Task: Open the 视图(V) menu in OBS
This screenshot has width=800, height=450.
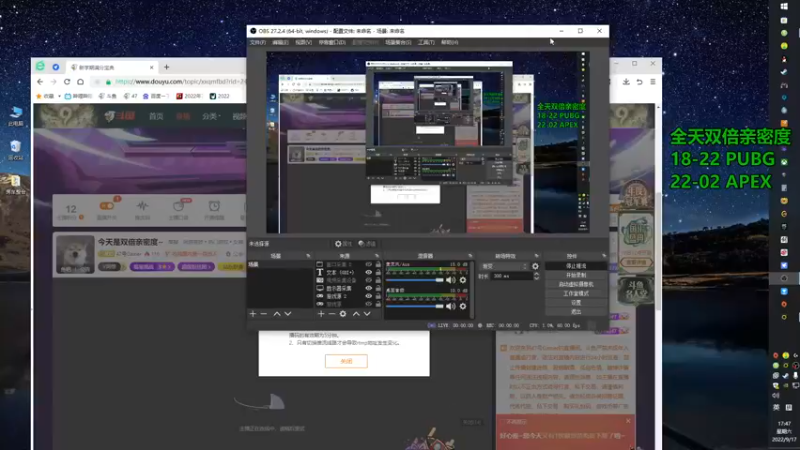Action: pyautogui.click(x=304, y=42)
